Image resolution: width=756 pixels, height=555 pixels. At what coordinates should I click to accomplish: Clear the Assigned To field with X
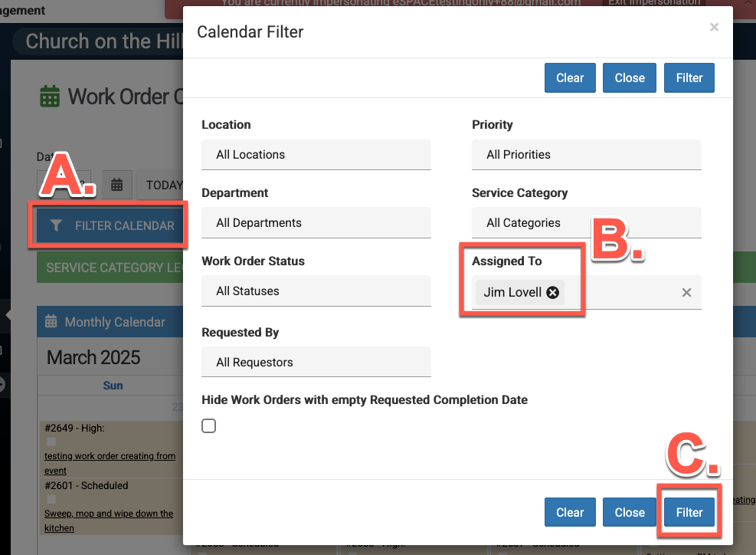point(686,292)
